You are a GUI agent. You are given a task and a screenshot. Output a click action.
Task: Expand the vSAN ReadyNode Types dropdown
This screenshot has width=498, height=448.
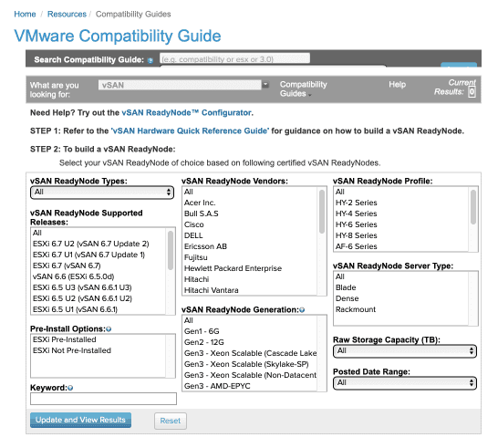pyautogui.click(x=102, y=193)
